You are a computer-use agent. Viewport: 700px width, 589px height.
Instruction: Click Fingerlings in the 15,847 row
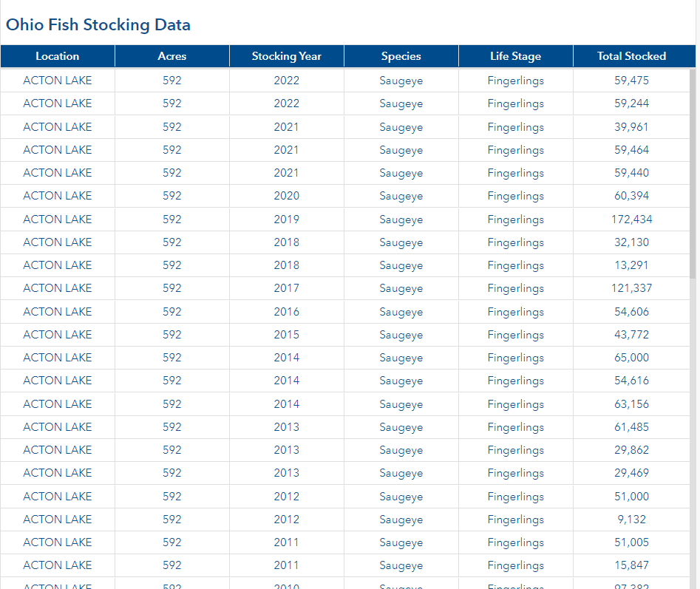(x=516, y=566)
